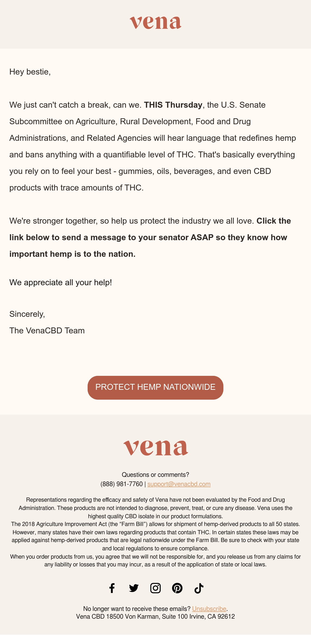Follow the Unsubscribe link

[x=209, y=609]
